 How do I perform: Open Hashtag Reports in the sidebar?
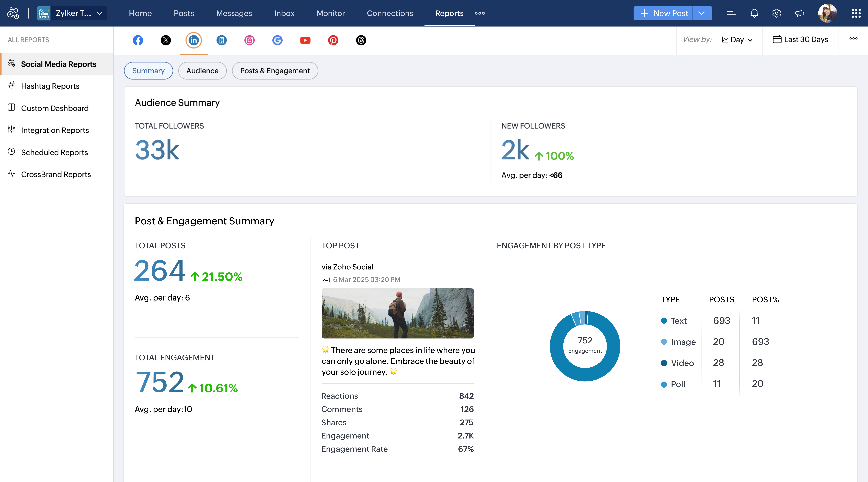coord(50,86)
